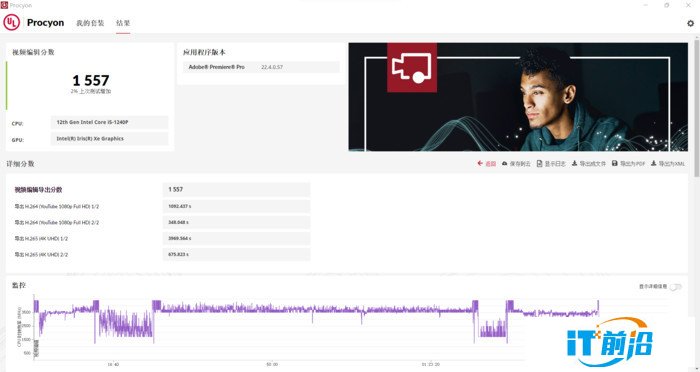This screenshot has height=372, width=700.
Task: Click the cloud save icon
Action: click(504, 163)
